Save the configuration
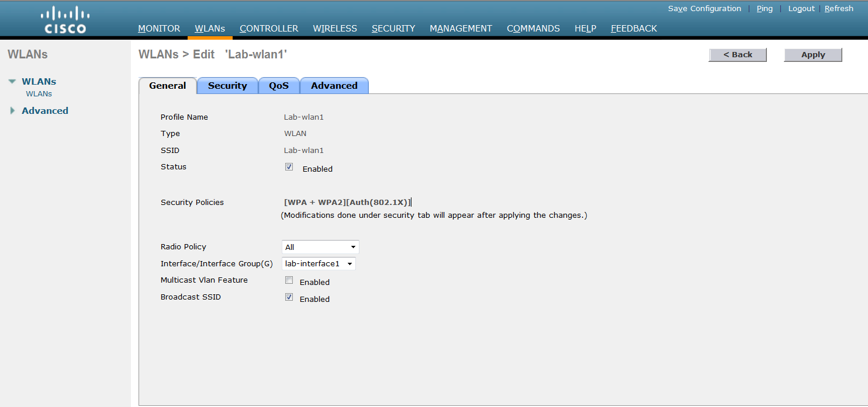This screenshot has width=868, height=407. [704, 8]
